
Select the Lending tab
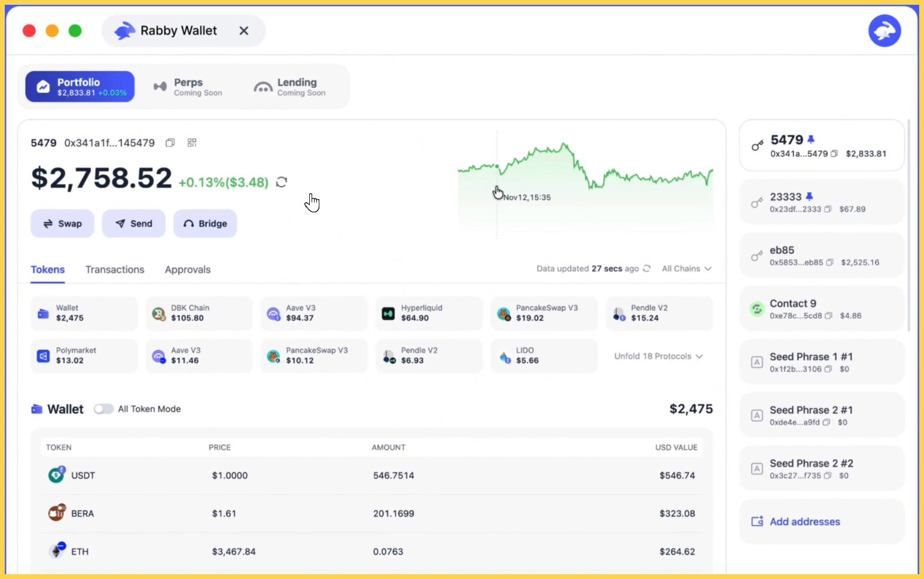click(291, 87)
